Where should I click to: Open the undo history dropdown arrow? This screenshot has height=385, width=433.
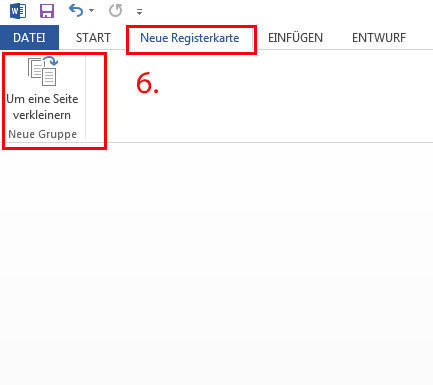[91, 11]
